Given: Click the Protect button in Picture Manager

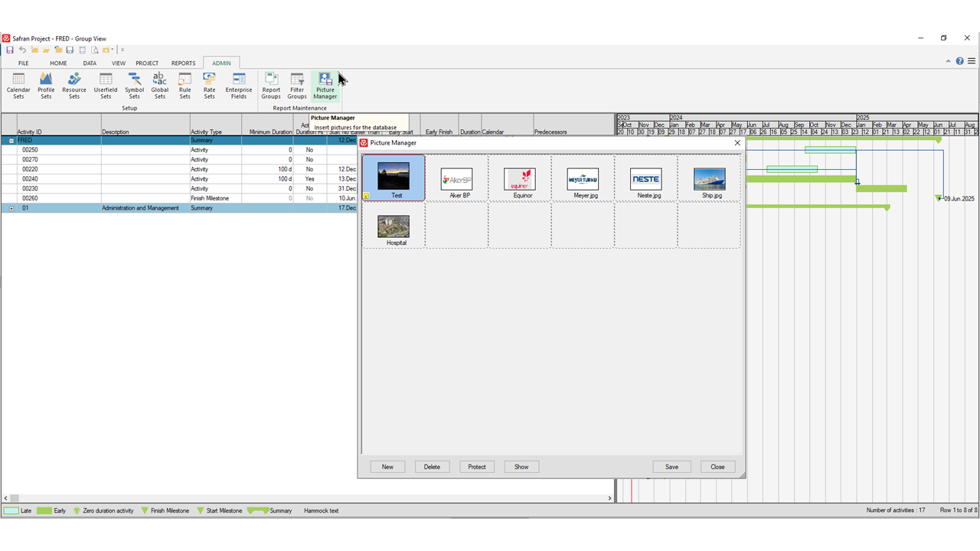Looking at the screenshot, I should point(477,467).
